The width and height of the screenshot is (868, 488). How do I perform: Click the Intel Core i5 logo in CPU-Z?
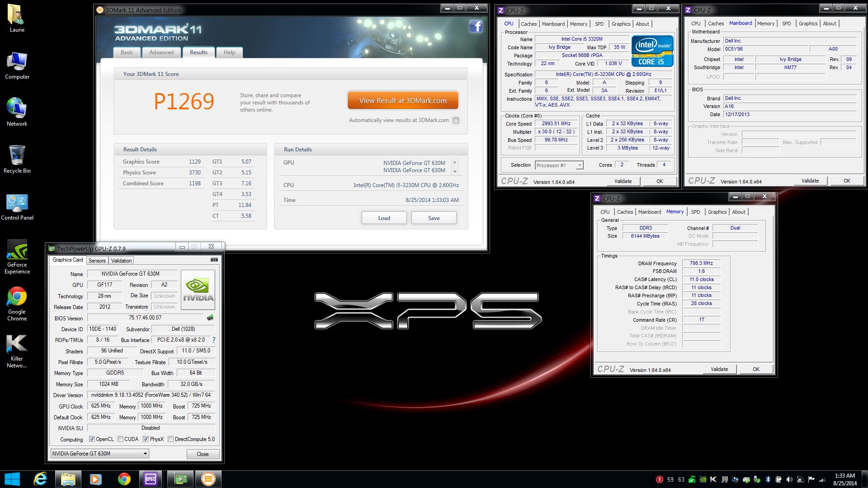[652, 52]
